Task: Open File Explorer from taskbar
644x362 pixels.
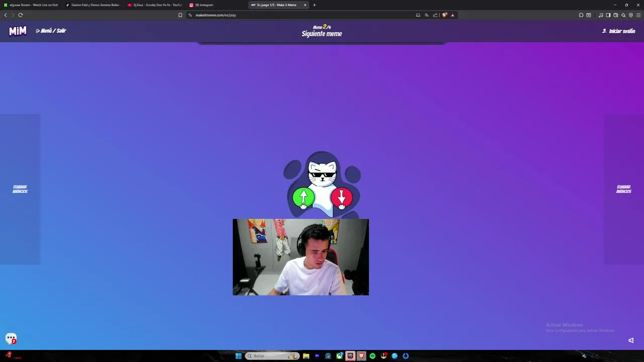Action: pyautogui.click(x=306, y=356)
